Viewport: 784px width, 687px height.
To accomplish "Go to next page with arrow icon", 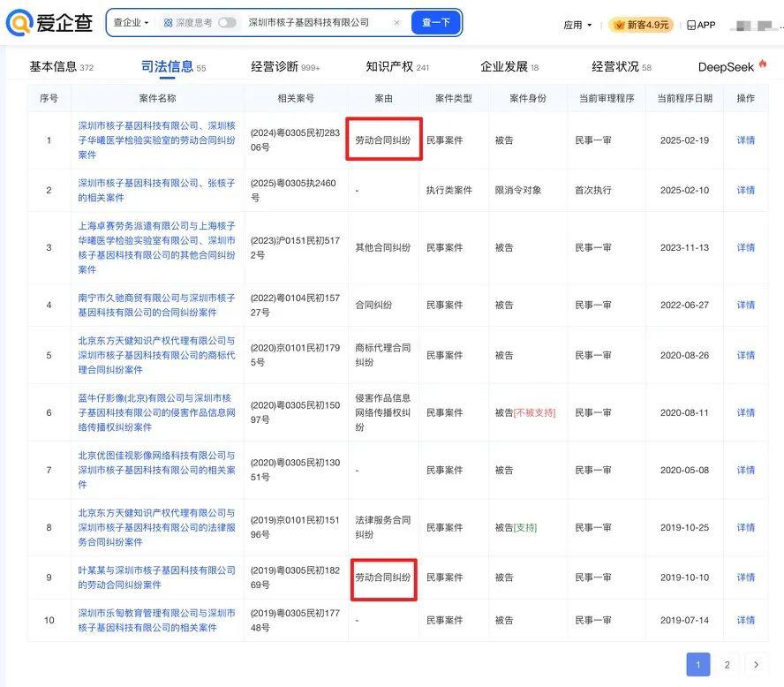I will (x=756, y=665).
